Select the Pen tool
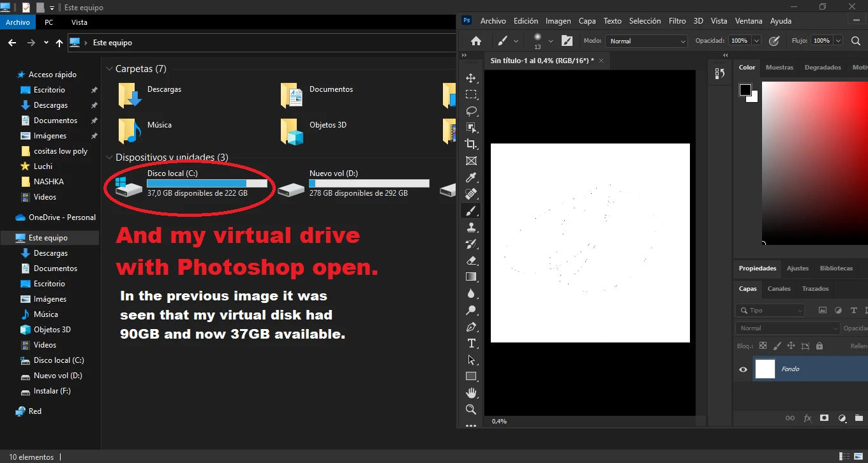Viewport: 868px width, 463px height. (x=471, y=327)
